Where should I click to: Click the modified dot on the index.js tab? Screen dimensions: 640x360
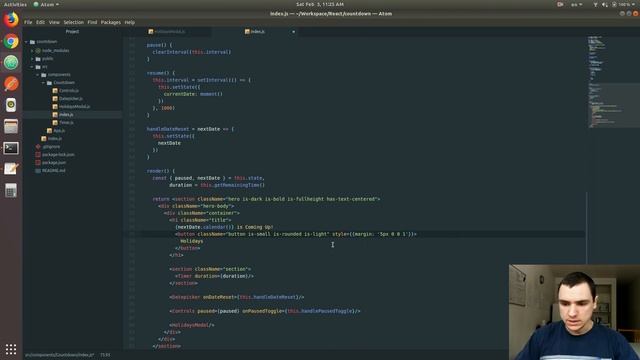click(x=293, y=31)
